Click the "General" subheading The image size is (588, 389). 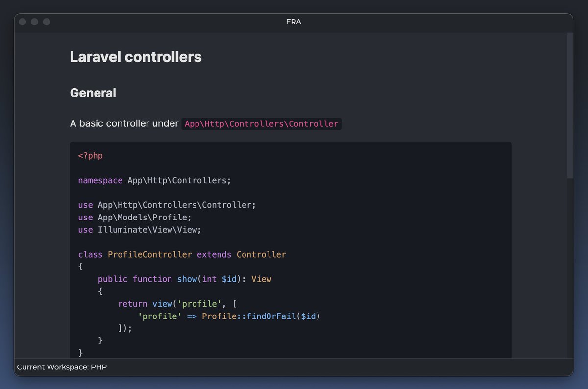[93, 93]
